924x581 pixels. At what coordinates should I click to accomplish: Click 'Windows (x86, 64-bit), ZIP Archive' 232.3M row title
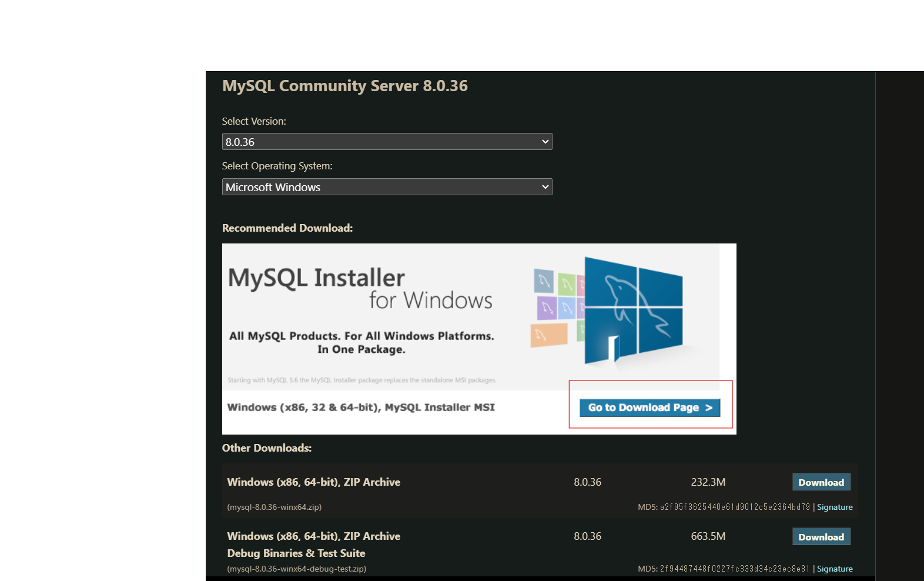314,482
